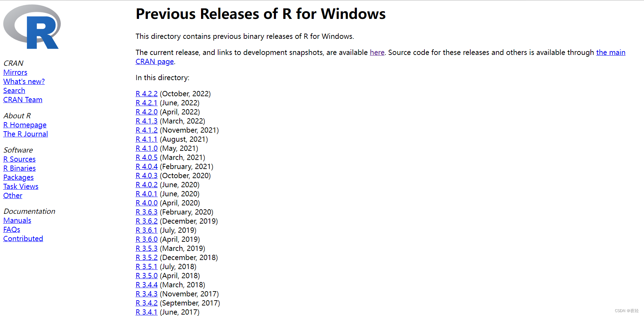Click the 'About R' sidebar heading
This screenshot has width=644, height=316.
tap(17, 116)
